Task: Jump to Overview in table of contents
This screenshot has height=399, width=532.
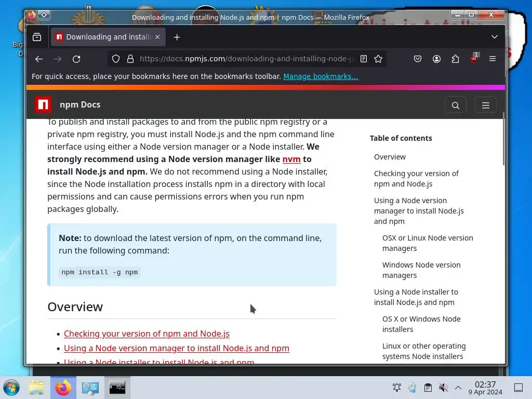Action: 390,157
